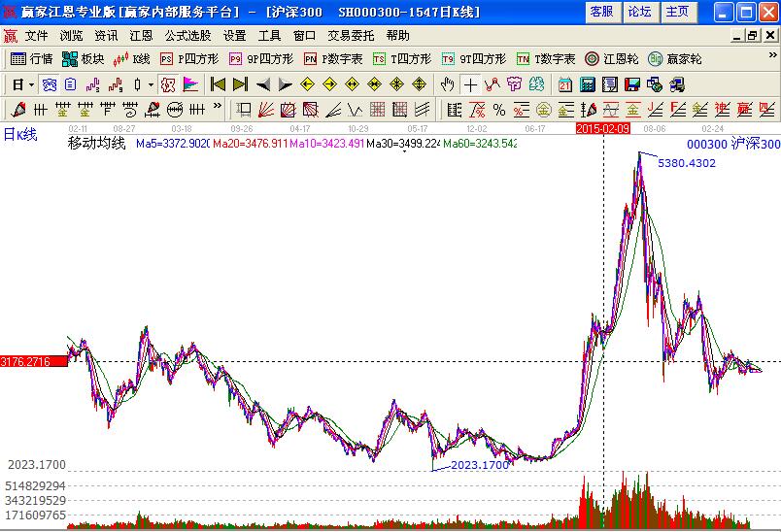Open the 日 period dropdown arrow

[x=31, y=84]
